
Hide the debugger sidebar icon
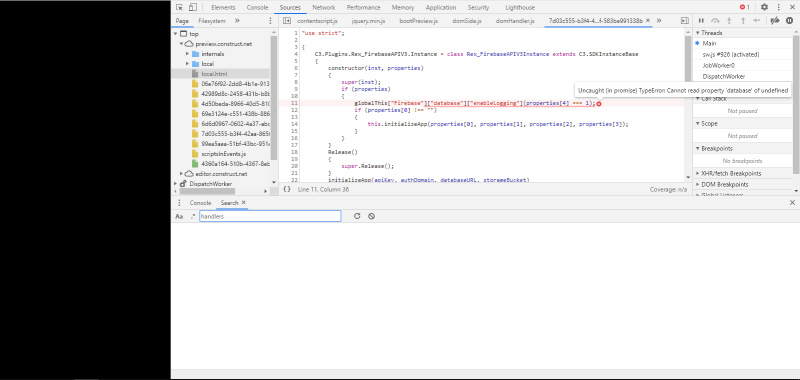(x=684, y=21)
